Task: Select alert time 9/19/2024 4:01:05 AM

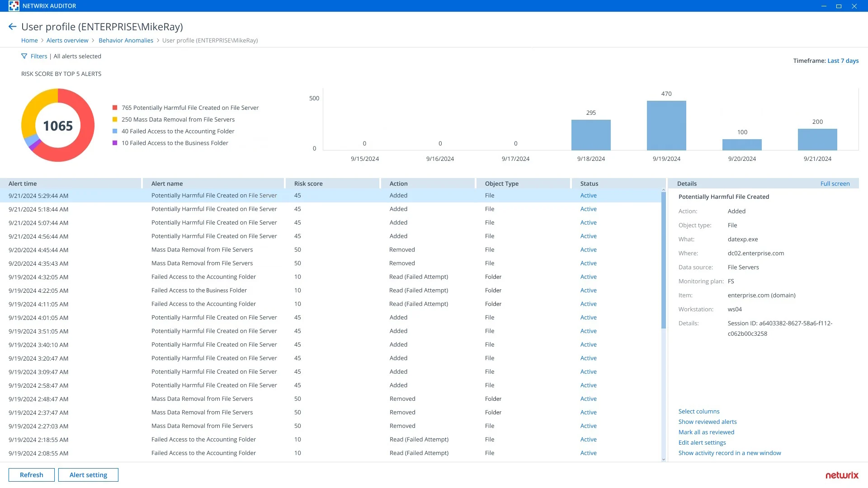Action: click(x=38, y=318)
